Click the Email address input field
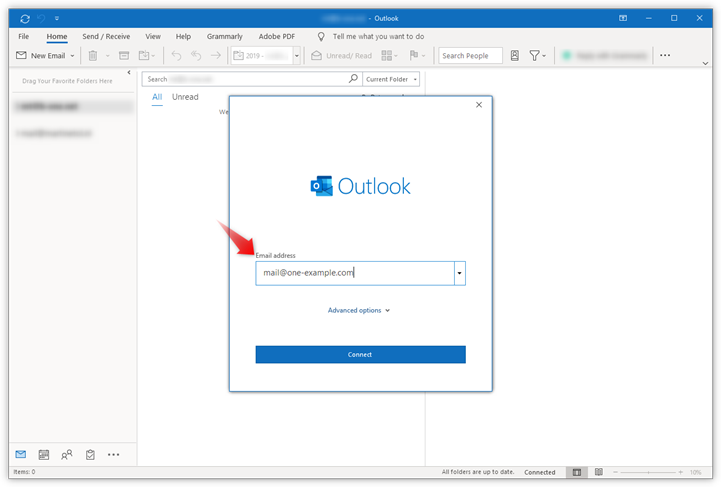 point(355,273)
